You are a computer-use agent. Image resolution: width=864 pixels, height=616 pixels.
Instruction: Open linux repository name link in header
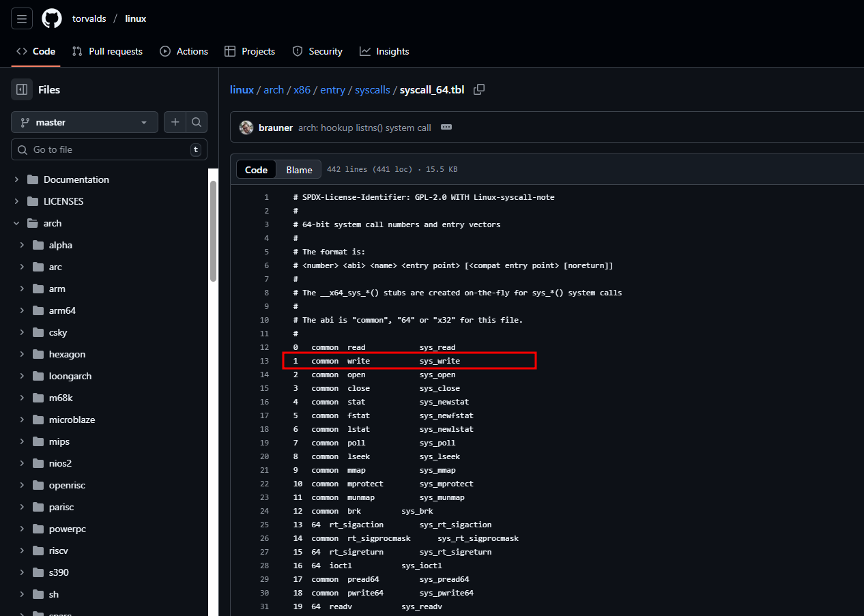pyautogui.click(x=136, y=18)
